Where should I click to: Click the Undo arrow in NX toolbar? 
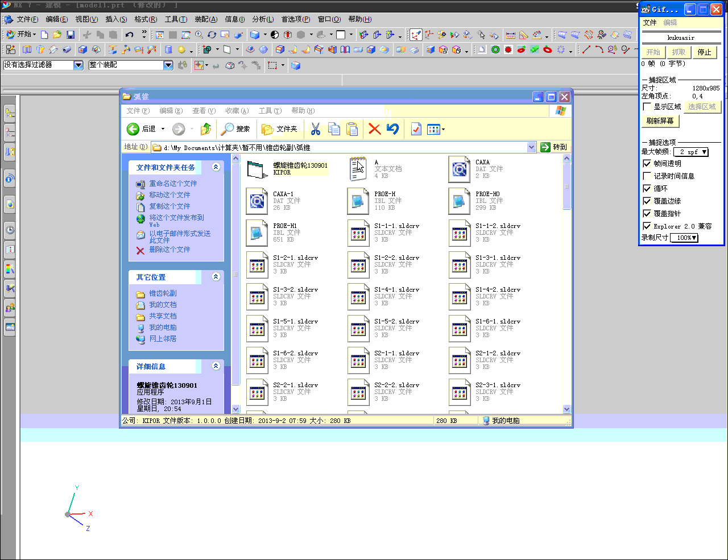tap(129, 35)
